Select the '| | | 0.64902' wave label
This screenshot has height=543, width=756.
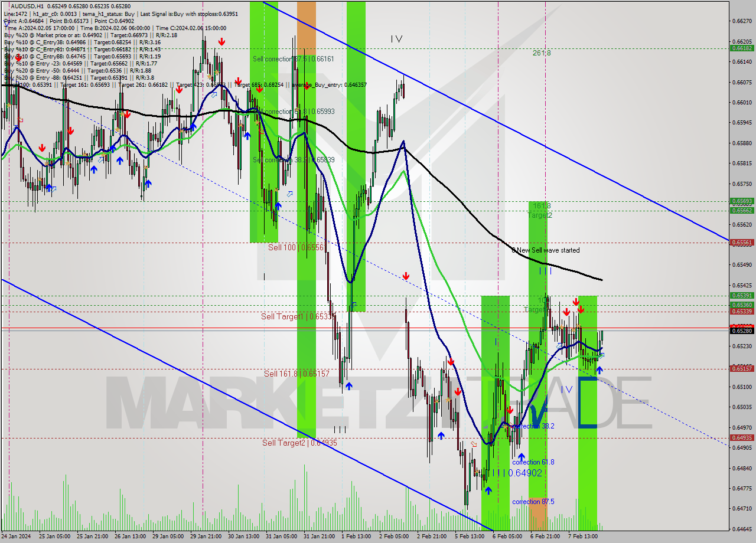click(517, 473)
